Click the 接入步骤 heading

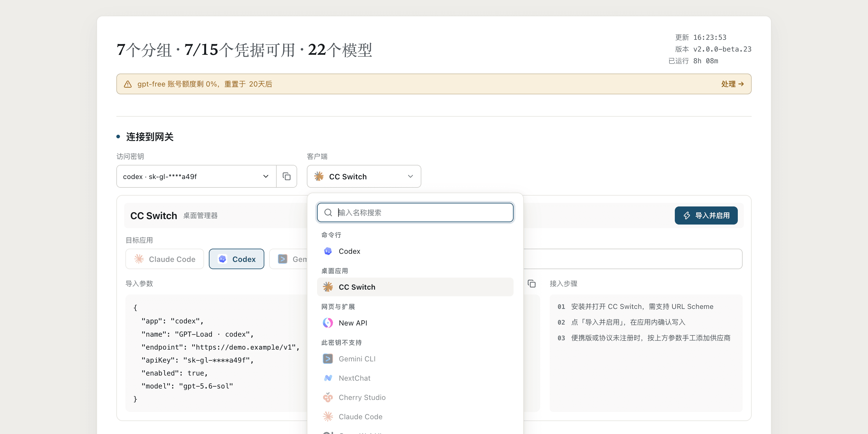coord(563,283)
